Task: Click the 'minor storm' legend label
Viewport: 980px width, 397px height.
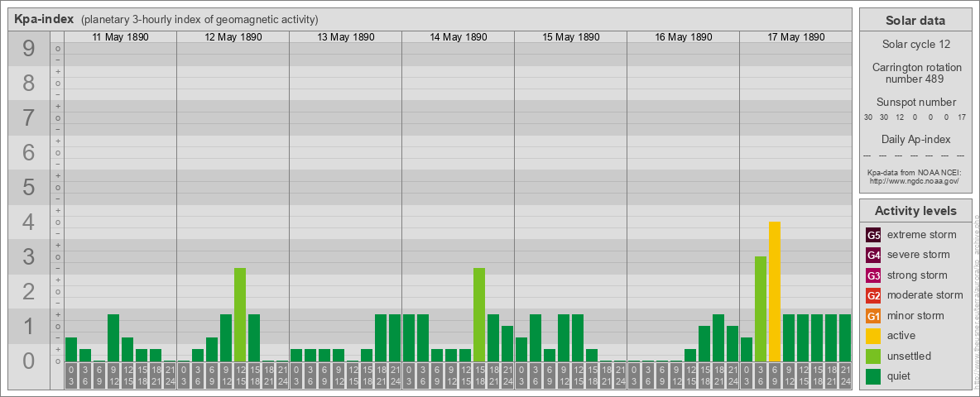Action: click(915, 315)
